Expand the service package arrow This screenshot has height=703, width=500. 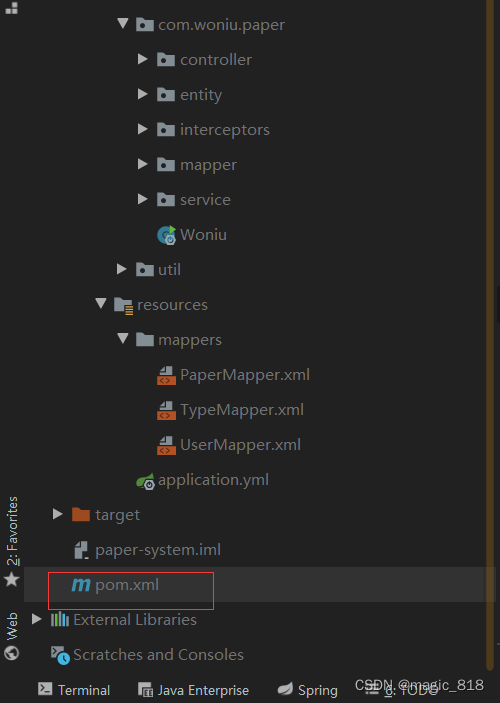pyautogui.click(x=143, y=199)
